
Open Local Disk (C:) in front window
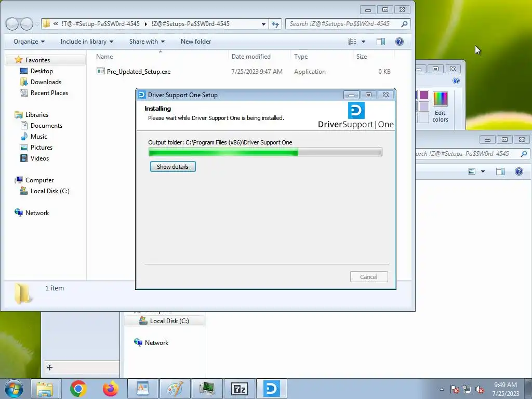coord(50,191)
